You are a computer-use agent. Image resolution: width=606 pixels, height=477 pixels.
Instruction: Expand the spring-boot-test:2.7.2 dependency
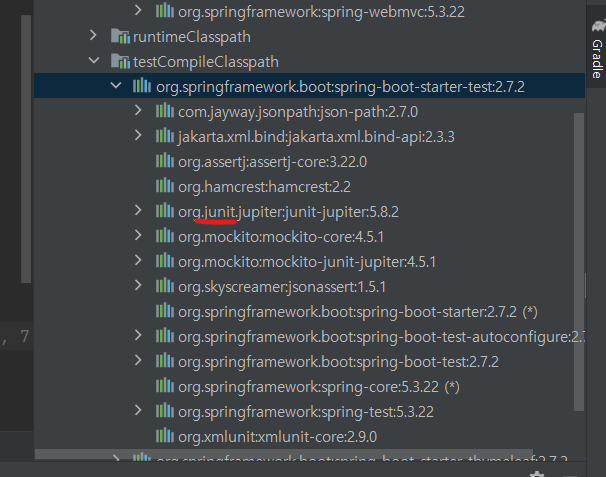tap(138, 360)
